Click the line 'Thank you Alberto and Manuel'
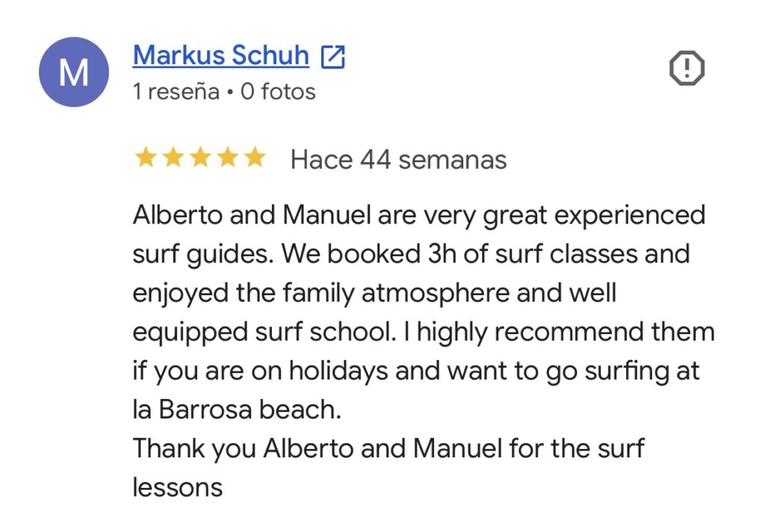 tap(388, 449)
